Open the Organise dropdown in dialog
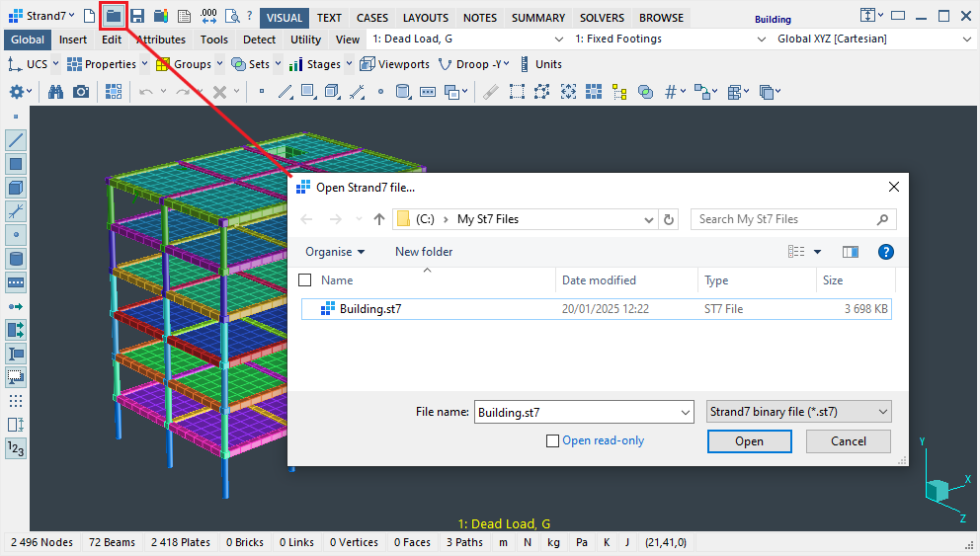The width and height of the screenshot is (980, 556). click(x=335, y=252)
